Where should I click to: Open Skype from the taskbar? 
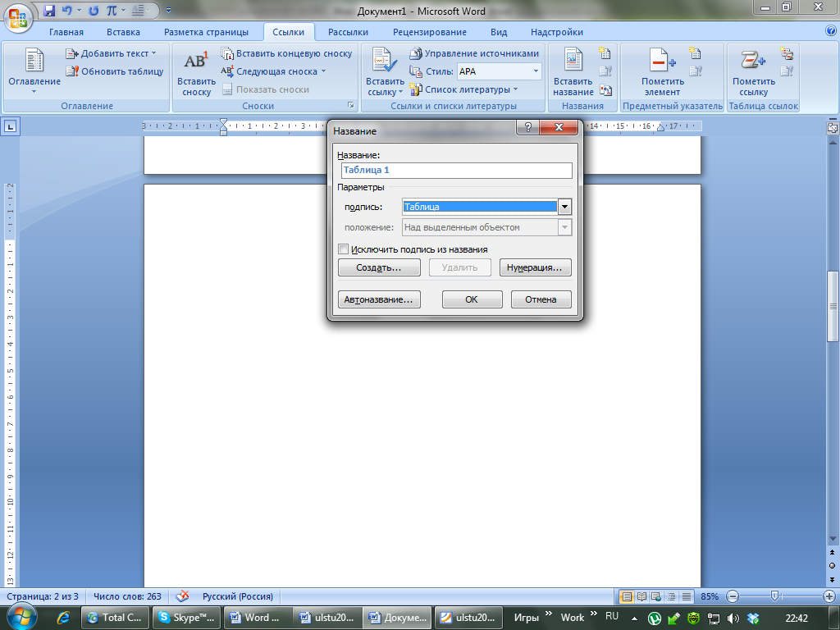pyautogui.click(x=186, y=618)
